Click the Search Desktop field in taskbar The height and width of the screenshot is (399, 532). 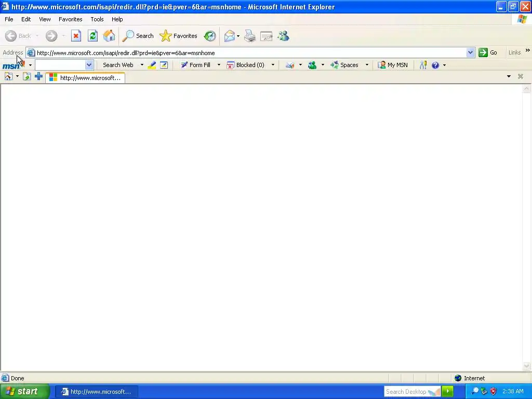coord(412,392)
